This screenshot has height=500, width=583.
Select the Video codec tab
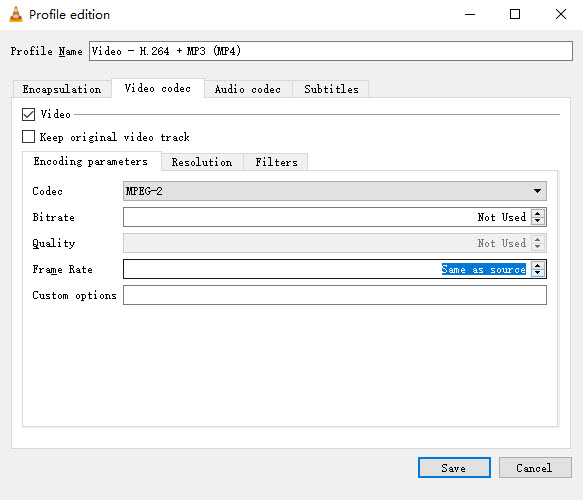[x=158, y=88]
